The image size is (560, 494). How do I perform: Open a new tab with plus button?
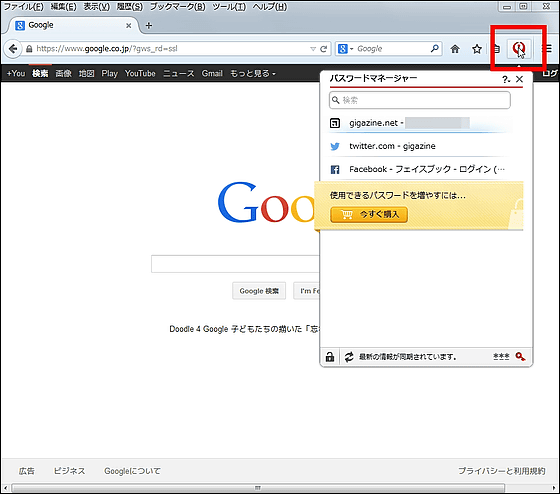pyautogui.click(x=149, y=25)
